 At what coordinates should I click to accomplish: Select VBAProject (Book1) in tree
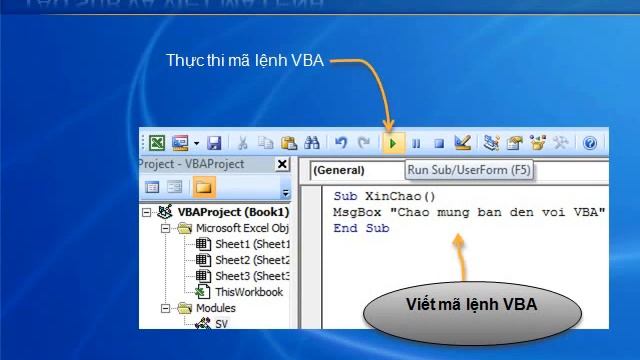pos(233,212)
